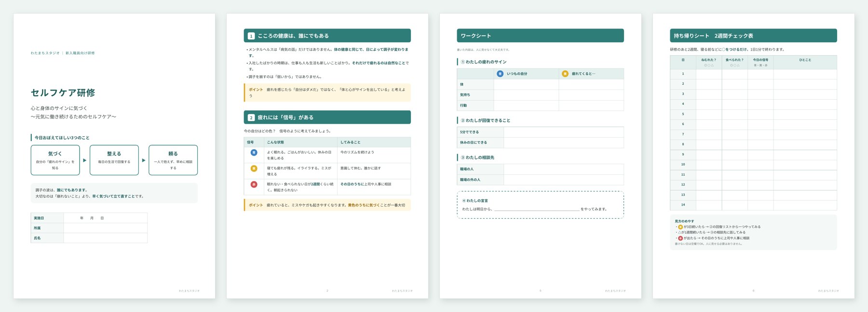This screenshot has height=312, width=868.
Task: Click the blue 青 circle in the signal table
Action: pyautogui.click(x=254, y=153)
